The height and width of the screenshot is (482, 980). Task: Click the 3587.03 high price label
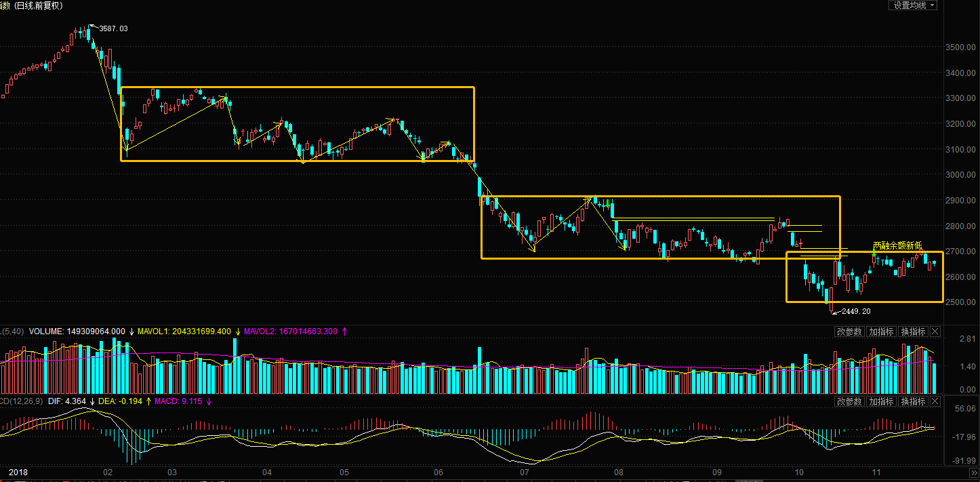click(x=113, y=28)
